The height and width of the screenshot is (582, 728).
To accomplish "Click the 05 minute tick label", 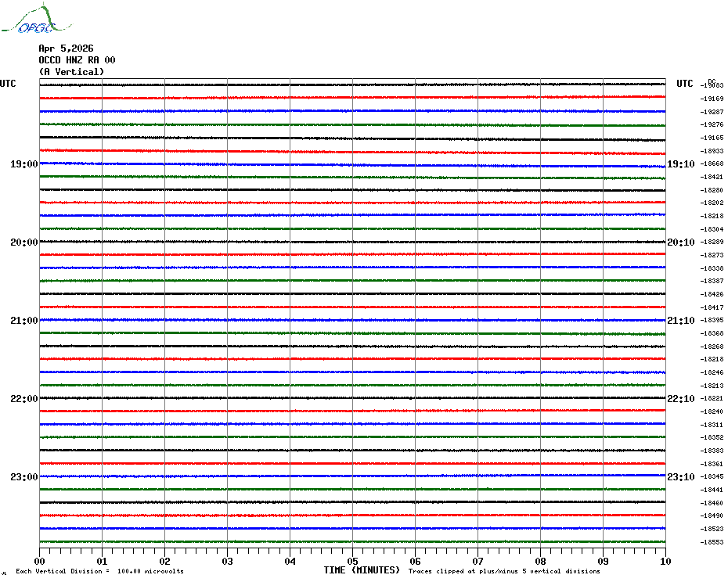I will tap(352, 561).
